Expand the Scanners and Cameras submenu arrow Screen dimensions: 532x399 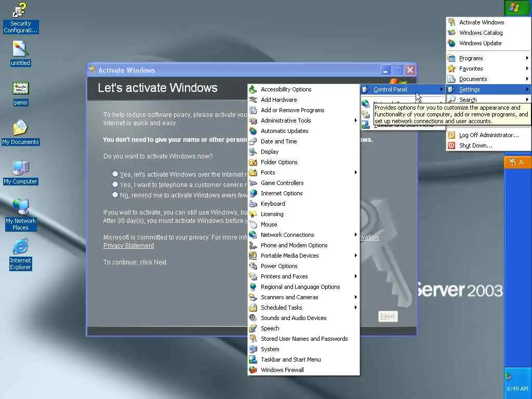[x=355, y=297]
